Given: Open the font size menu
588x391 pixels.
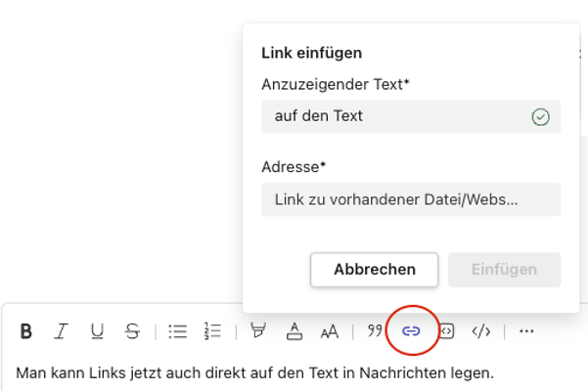Looking at the screenshot, I should (x=329, y=331).
